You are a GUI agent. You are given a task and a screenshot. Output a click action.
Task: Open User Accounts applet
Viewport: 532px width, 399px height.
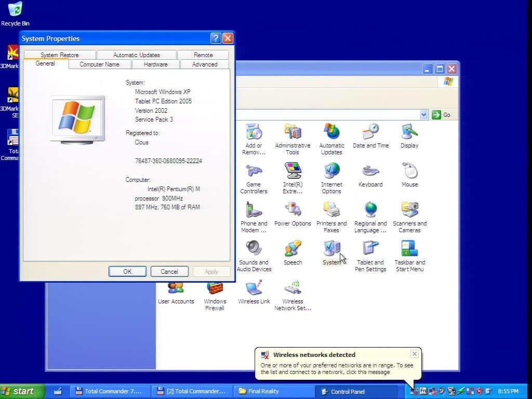[176, 294]
